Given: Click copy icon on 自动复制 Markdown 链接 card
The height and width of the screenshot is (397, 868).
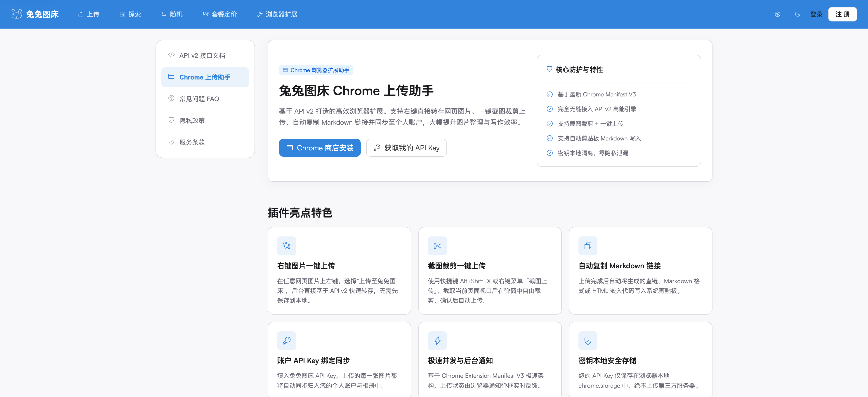Looking at the screenshot, I should pos(588,246).
